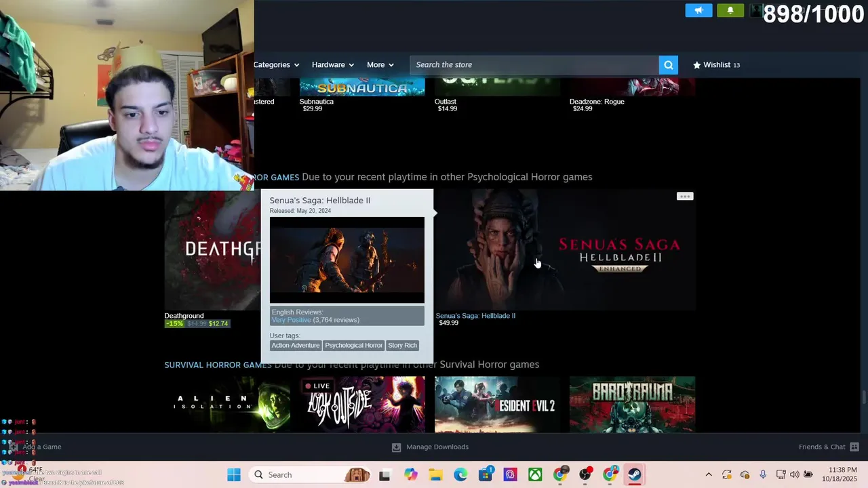Open Resident Evil 2 capsule
Image resolution: width=868 pixels, height=488 pixels.
coord(498,405)
